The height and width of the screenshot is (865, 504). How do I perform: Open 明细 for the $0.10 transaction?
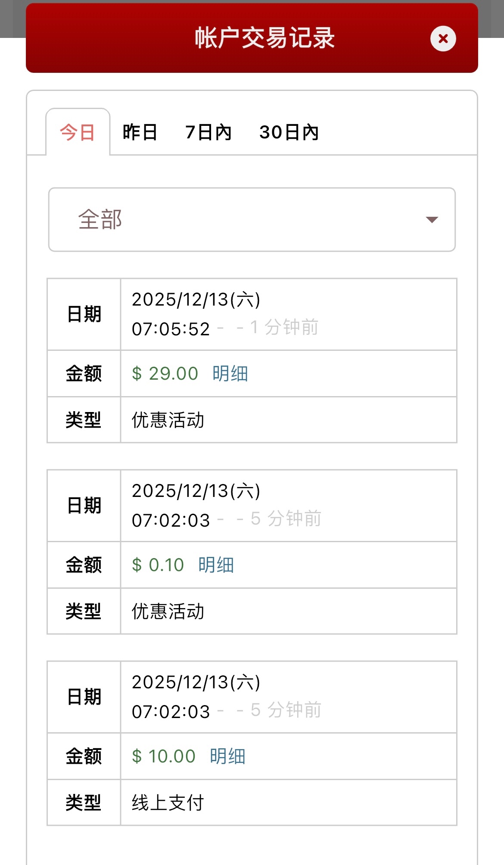(216, 565)
